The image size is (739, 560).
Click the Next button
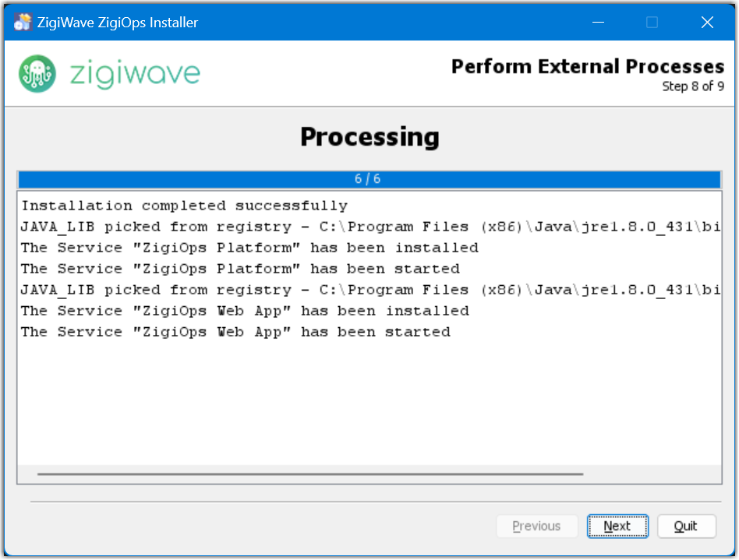[617, 527]
